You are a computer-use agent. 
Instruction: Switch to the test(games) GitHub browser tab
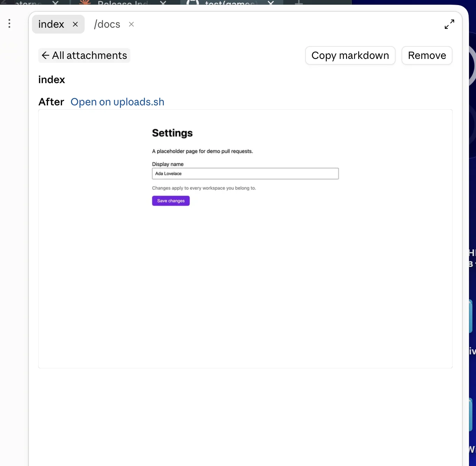[x=230, y=3]
